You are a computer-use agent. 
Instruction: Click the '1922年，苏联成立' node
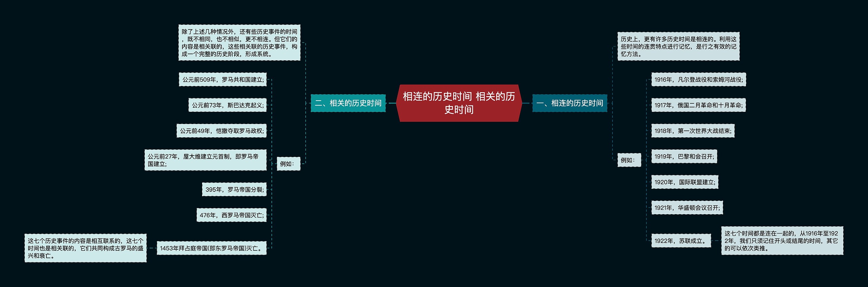pyautogui.click(x=681, y=241)
